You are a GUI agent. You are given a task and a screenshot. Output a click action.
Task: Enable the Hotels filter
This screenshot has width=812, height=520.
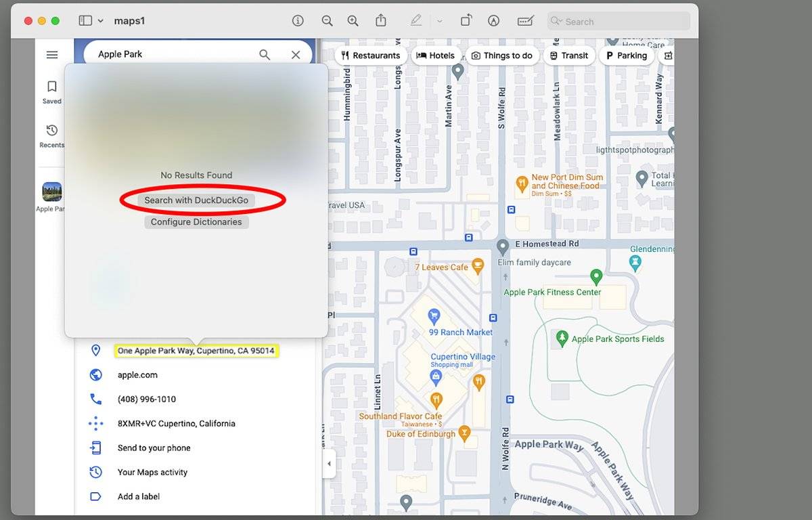click(x=436, y=56)
